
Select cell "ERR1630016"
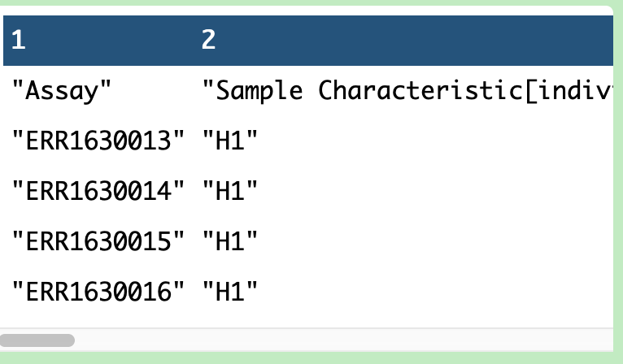pyautogui.click(x=98, y=292)
